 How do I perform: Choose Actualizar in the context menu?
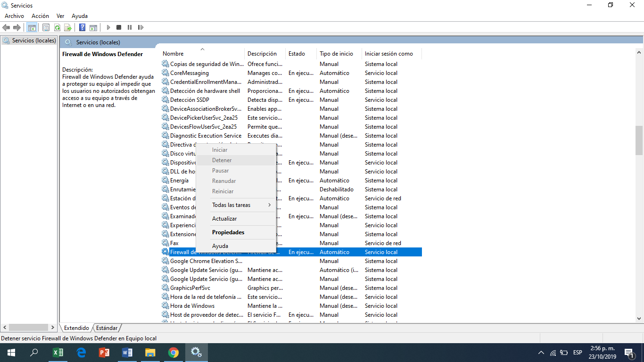[236, 219]
